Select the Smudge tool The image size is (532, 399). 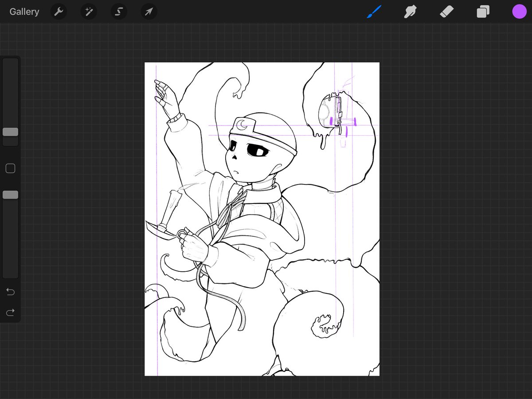[x=411, y=12]
